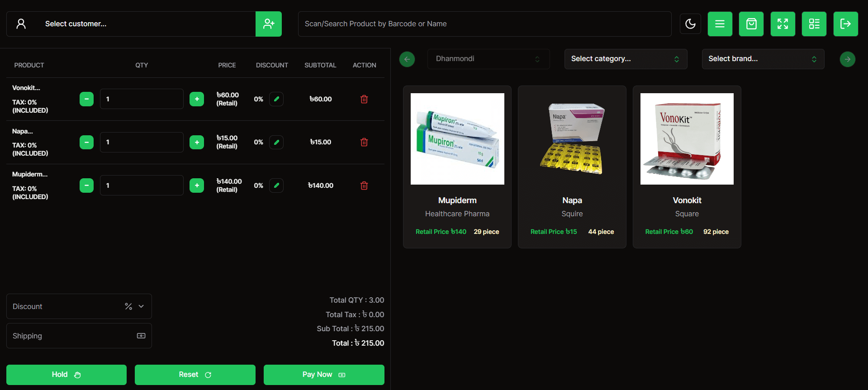The width and height of the screenshot is (868, 390).
Task: Click the 29 piece stock text
Action: click(486, 232)
